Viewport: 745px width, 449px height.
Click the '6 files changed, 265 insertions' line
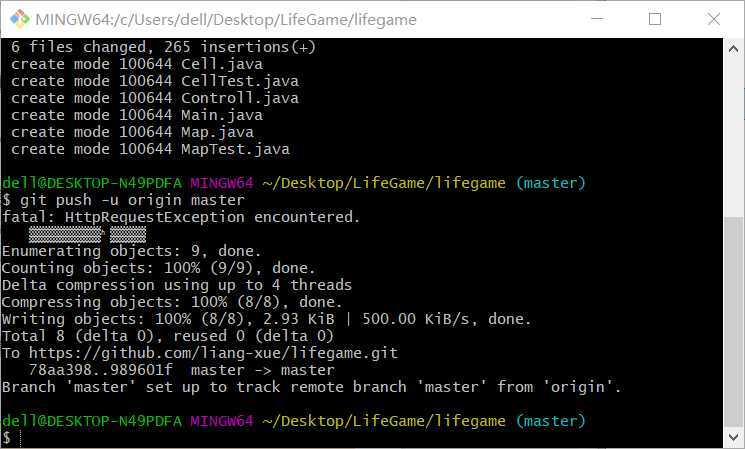pyautogui.click(x=163, y=47)
